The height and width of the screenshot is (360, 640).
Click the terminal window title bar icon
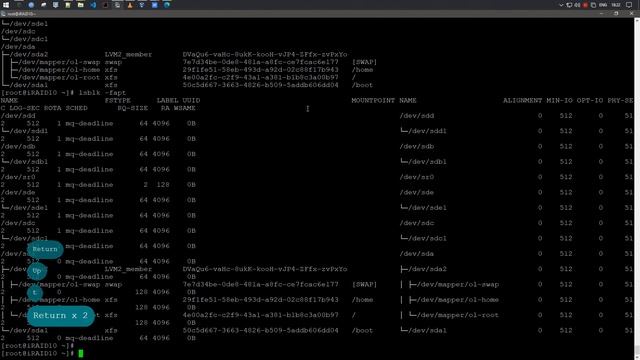pyautogui.click(x=3, y=14)
